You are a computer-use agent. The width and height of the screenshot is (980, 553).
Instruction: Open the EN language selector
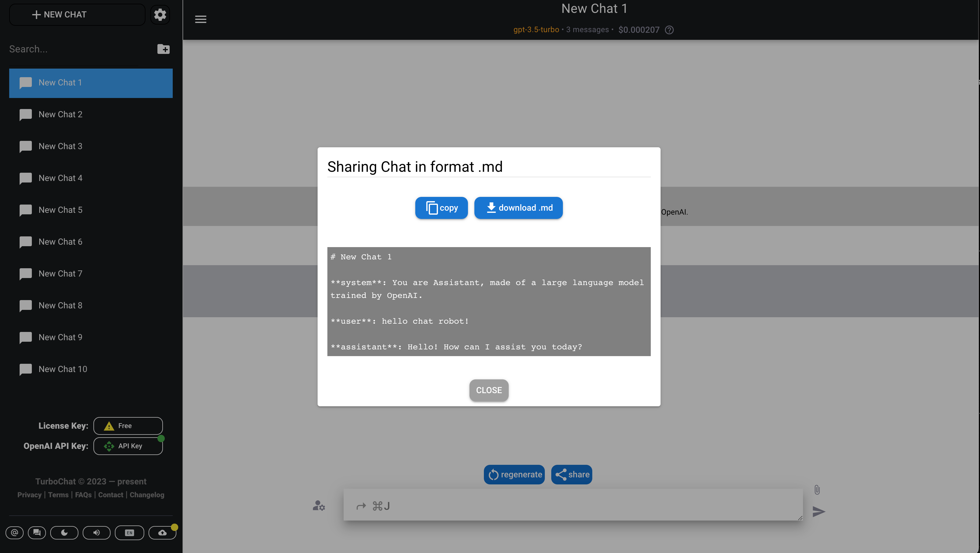point(129,532)
